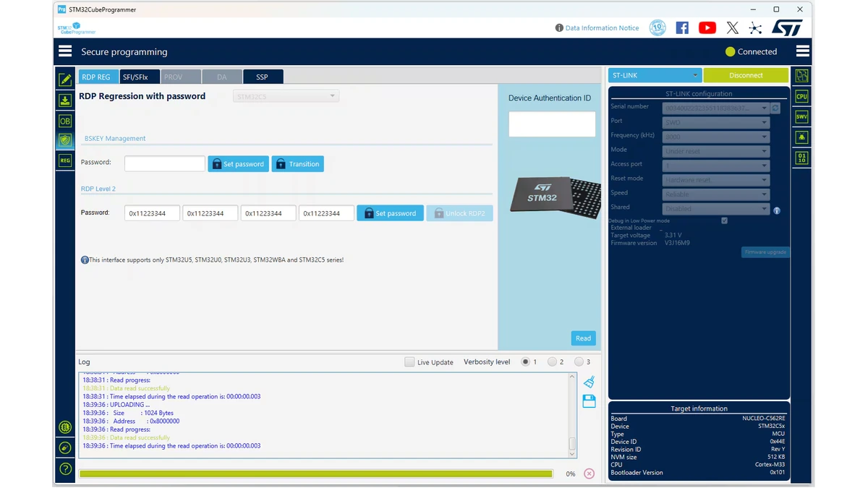Click the bug debug icon in right sidebar

tap(801, 137)
